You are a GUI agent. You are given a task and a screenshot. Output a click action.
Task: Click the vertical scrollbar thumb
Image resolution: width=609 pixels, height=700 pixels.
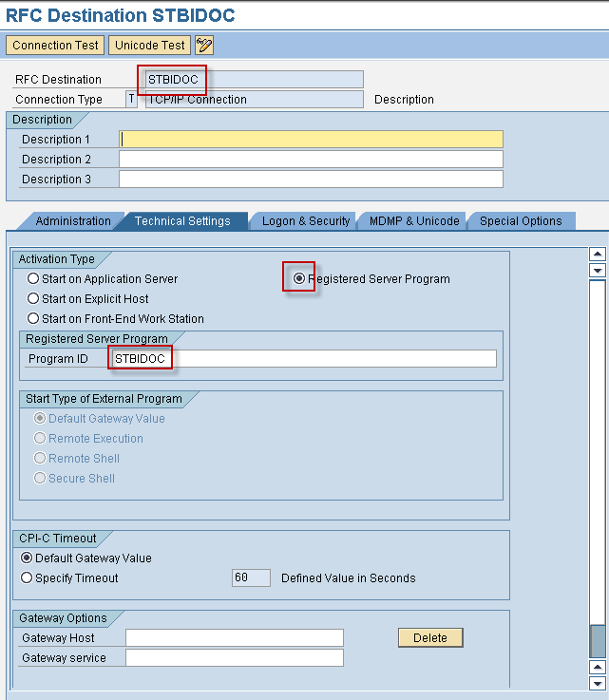[x=598, y=641]
